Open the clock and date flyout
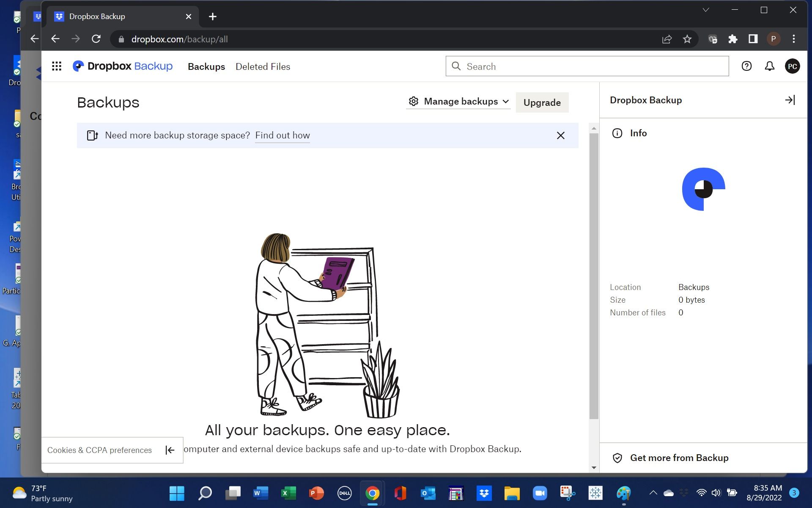This screenshot has height=508, width=812. (x=764, y=493)
